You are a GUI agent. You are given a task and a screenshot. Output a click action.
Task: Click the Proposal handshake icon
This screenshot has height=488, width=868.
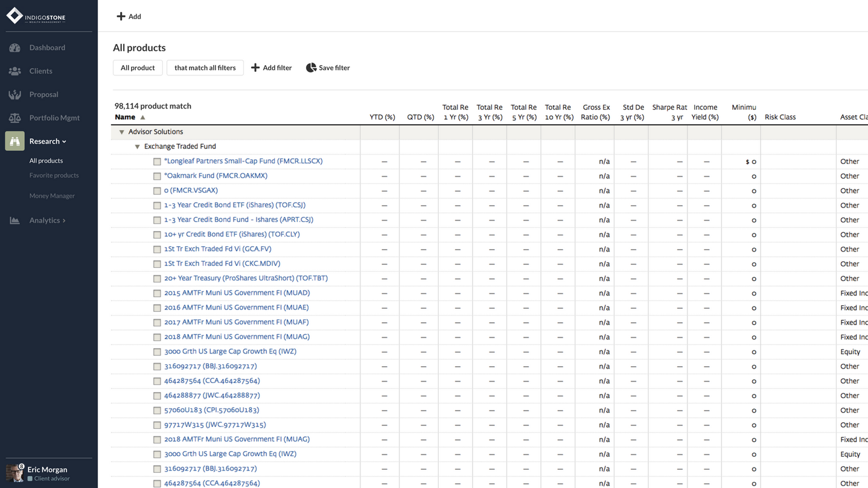pyautogui.click(x=14, y=95)
